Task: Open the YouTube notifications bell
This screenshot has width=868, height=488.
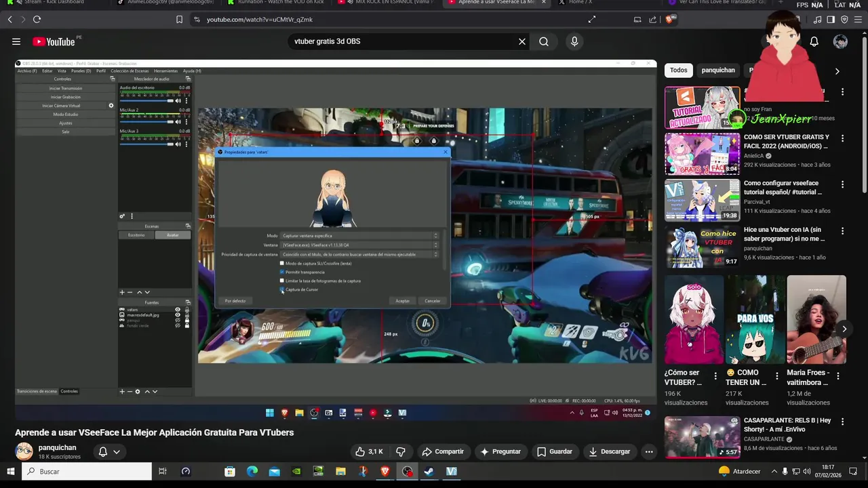Action: click(x=814, y=41)
